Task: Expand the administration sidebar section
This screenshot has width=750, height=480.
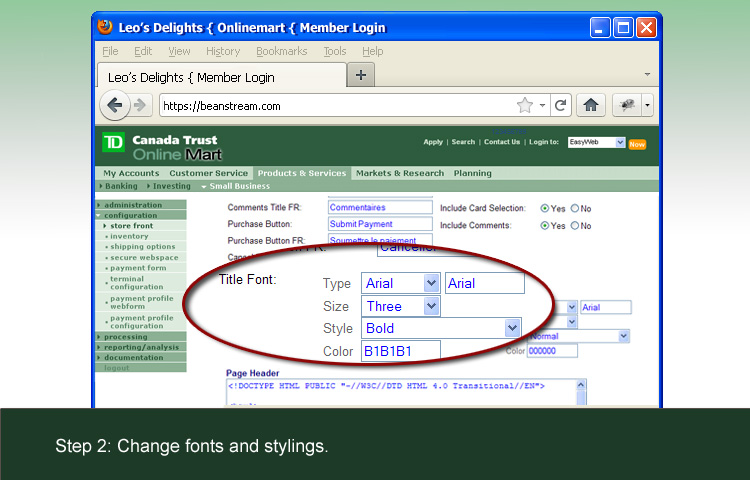Action: (141, 205)
